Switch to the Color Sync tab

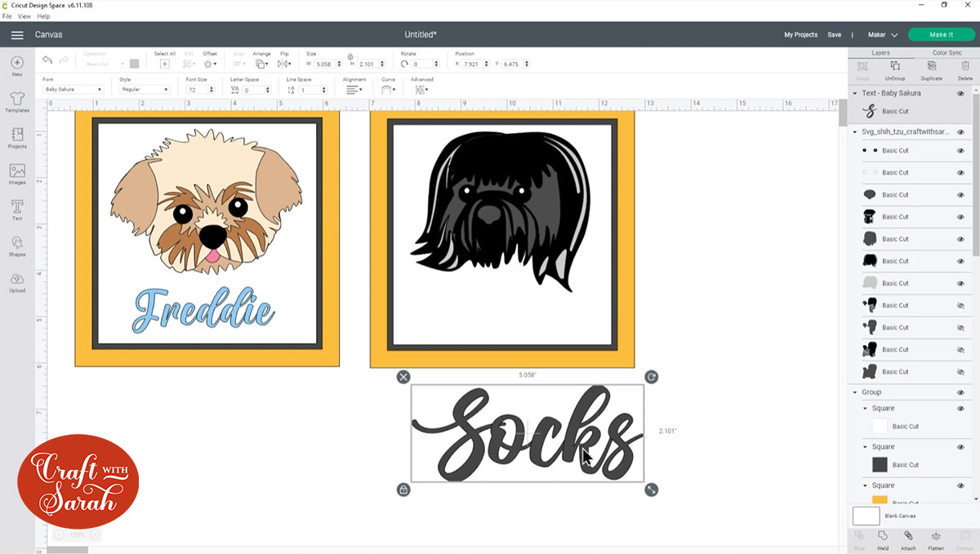coord(947,52)
